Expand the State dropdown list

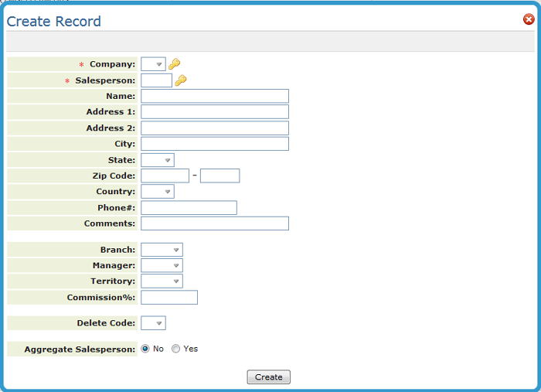158,160
